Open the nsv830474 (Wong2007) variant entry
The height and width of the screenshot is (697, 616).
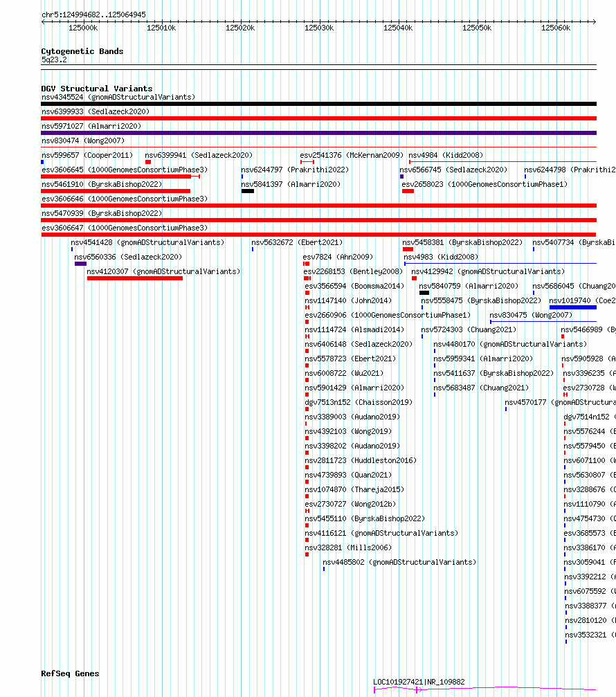[x=83, y=141]
